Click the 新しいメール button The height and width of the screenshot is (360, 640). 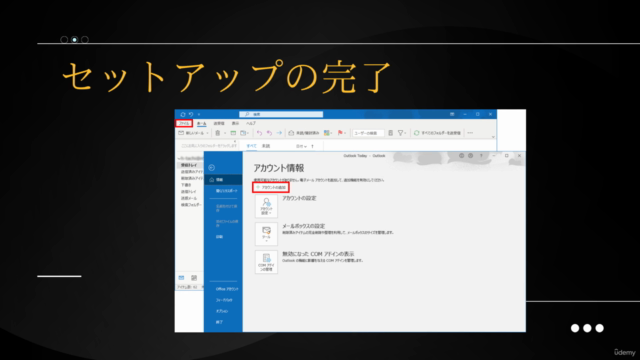tap(191, 133)
